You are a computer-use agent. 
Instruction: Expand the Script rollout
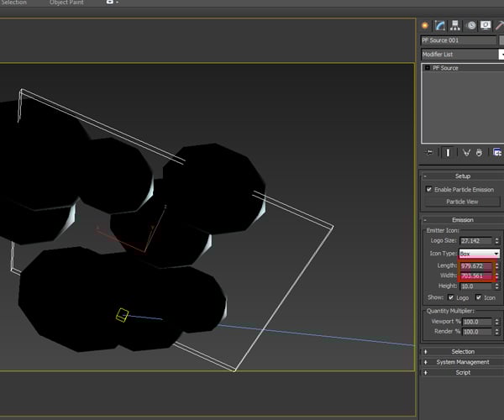tap(462, 372)
